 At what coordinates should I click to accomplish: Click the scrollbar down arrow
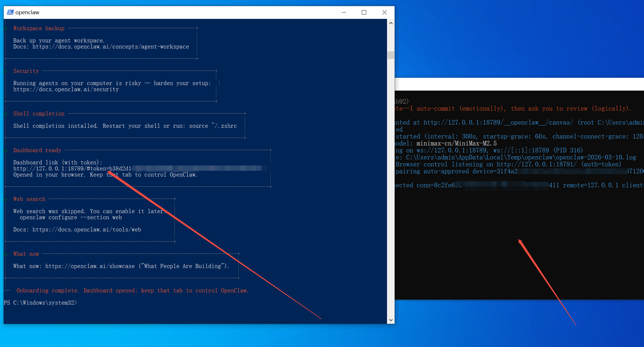point(391,320)
